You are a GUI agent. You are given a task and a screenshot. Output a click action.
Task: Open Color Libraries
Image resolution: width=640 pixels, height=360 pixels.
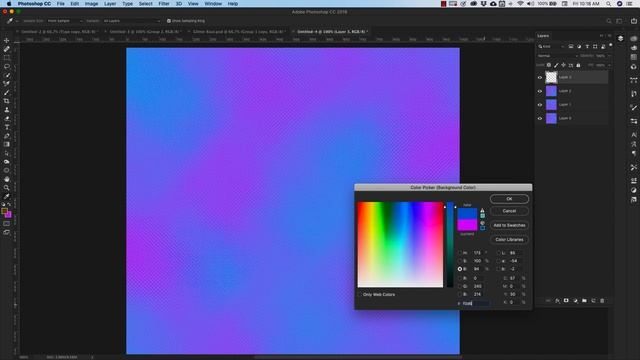coord(509,240)
